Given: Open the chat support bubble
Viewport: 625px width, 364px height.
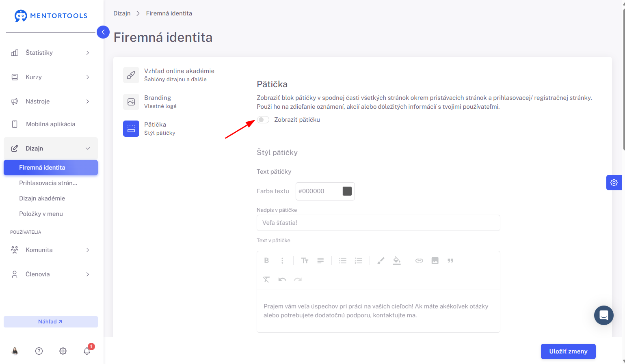Looking at the screenshot, I should [604, 315].
